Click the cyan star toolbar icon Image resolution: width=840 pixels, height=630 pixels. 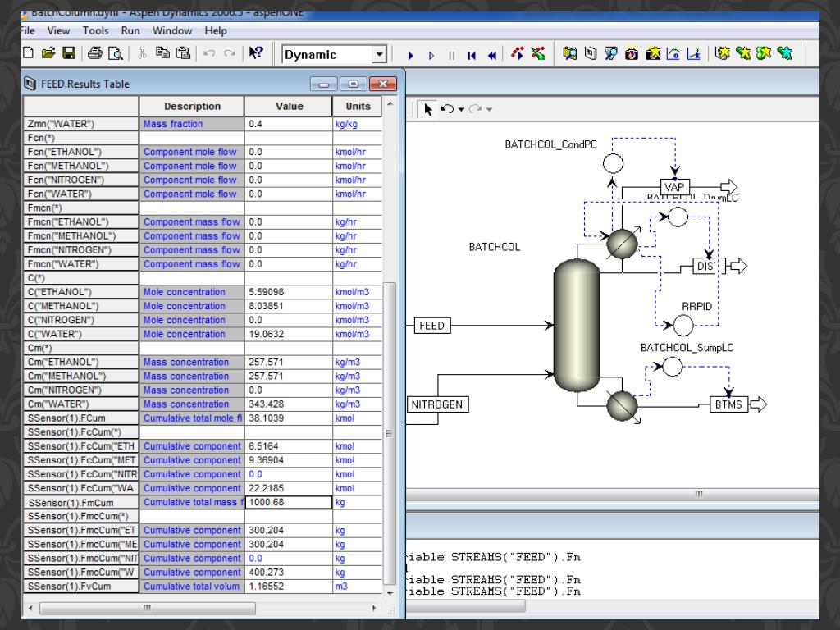coord(784,52)
